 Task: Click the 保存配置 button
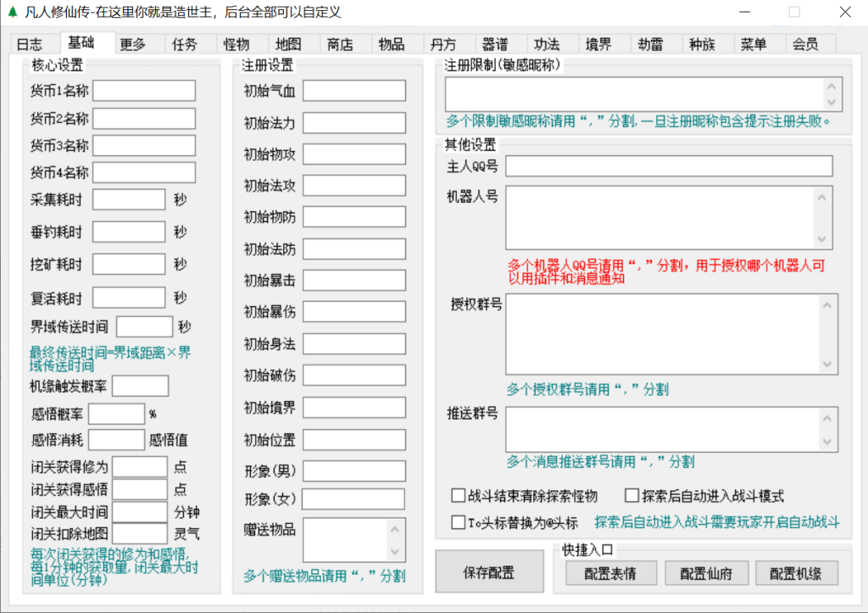click(488, 572)
